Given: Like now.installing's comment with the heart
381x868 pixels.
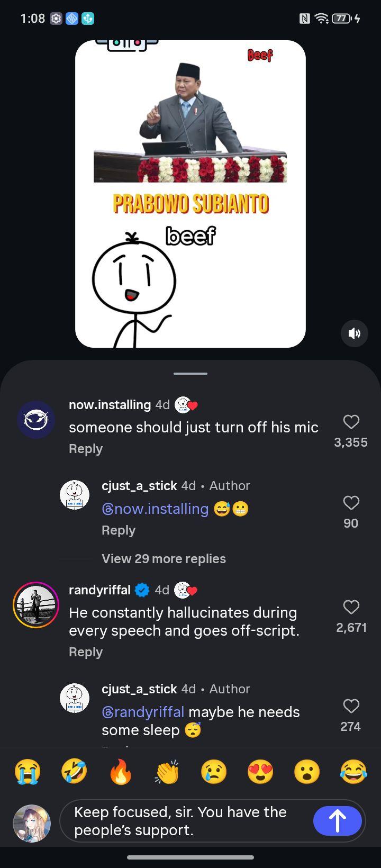Looking at the screenshot, I should pos(351,422).
